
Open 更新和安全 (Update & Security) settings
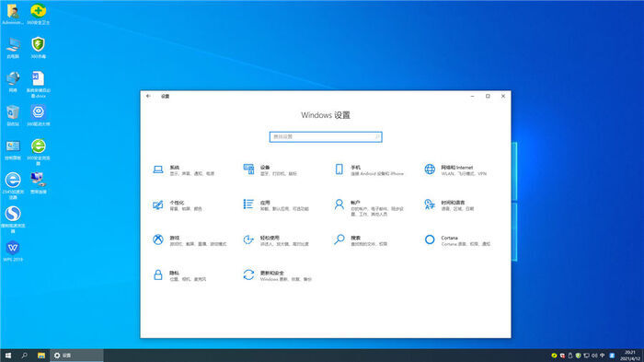point(277,275)
